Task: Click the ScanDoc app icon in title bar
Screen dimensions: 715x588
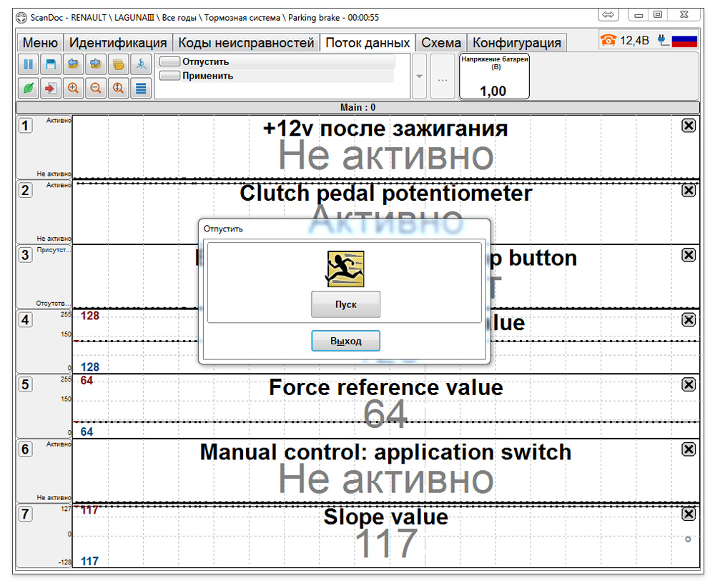Action: pos(21,18)
